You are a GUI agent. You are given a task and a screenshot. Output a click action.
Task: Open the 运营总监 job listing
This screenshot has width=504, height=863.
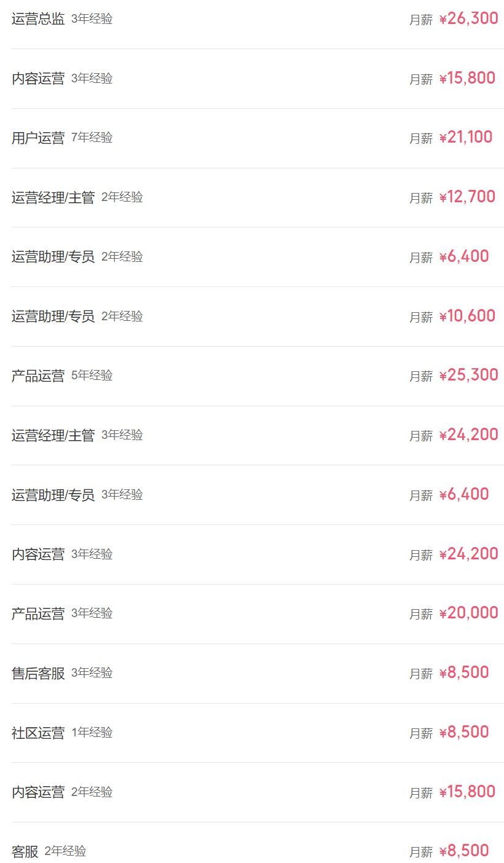(x=38, y=19)
